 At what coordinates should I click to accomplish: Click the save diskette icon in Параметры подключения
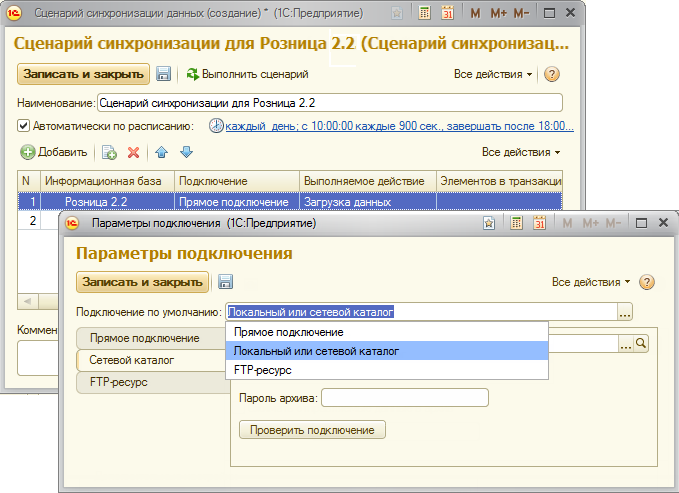(x=225, y=282)
